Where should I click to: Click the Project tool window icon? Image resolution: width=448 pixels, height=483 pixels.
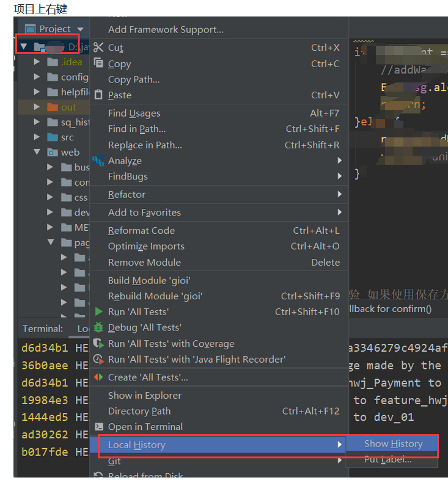(30, 29)
